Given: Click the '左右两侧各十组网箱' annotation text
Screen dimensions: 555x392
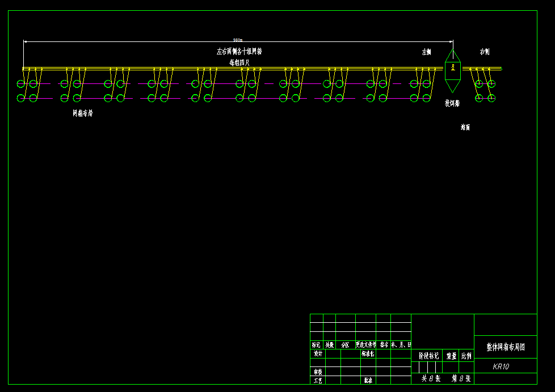Looking at the screenshot, I should [x=239, y=52].
